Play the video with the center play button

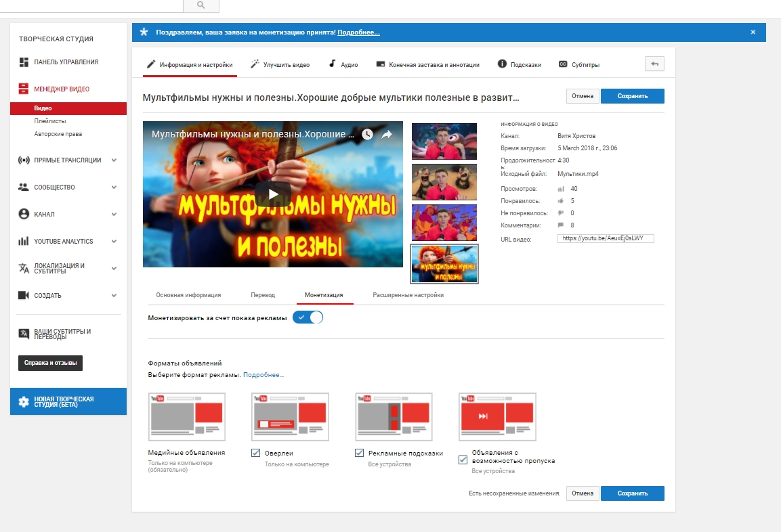273,194
